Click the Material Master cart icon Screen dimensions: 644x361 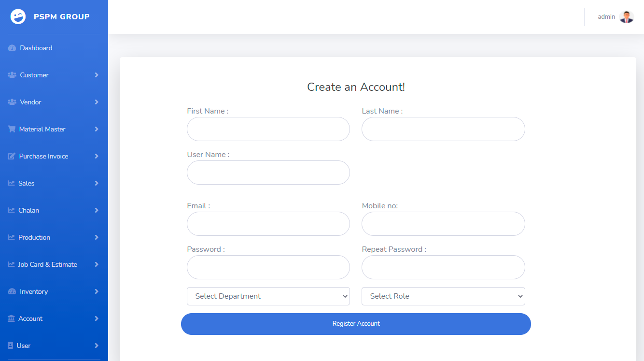tap(12, 130)
